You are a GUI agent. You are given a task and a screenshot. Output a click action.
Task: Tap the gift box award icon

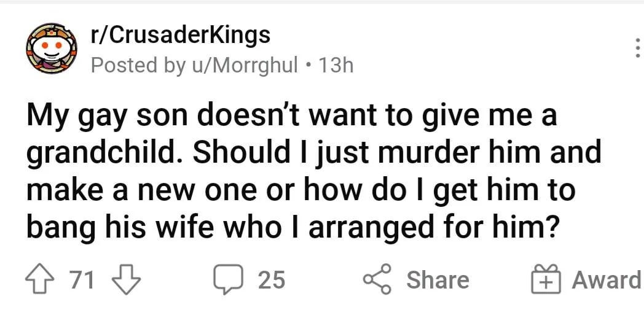(x=546, y=279)
